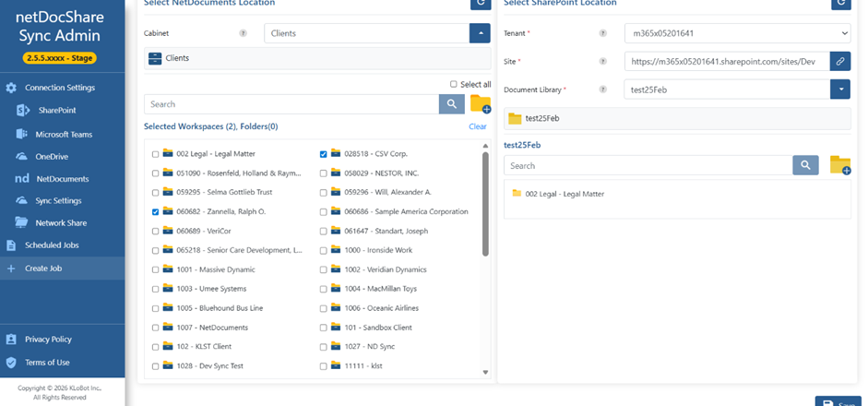The height and width of the screenshot is (406, 868).
Task: Select 1000 - Ironside Work row text
Action: coord(378,250)
